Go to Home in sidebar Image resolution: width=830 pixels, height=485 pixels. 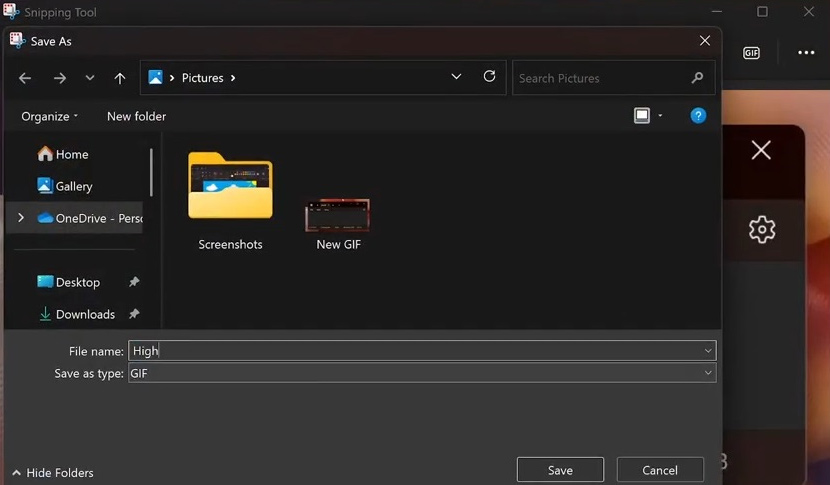pos(63,154)
